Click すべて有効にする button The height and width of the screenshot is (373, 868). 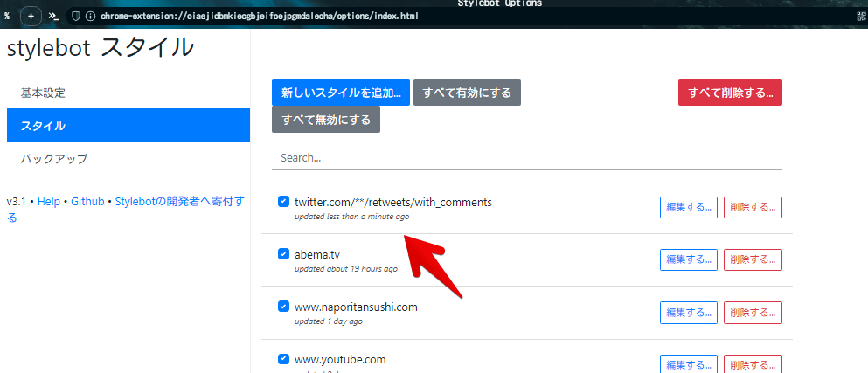coord(467,93)
